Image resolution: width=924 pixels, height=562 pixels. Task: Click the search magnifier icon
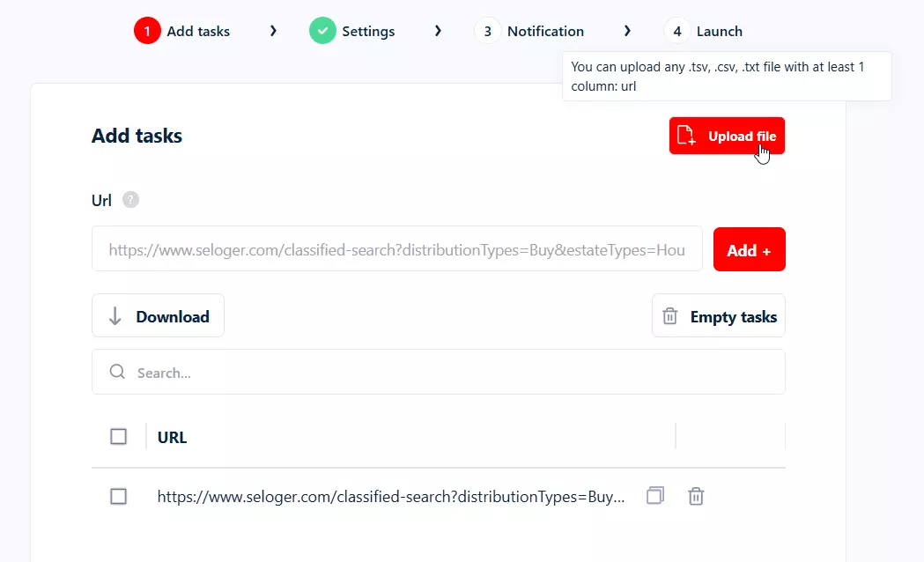(117, 372)
